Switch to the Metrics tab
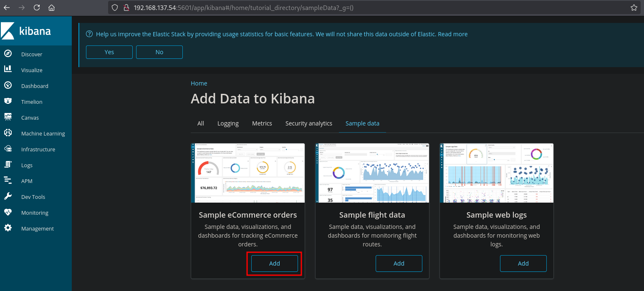 click(x=262, y=123)
